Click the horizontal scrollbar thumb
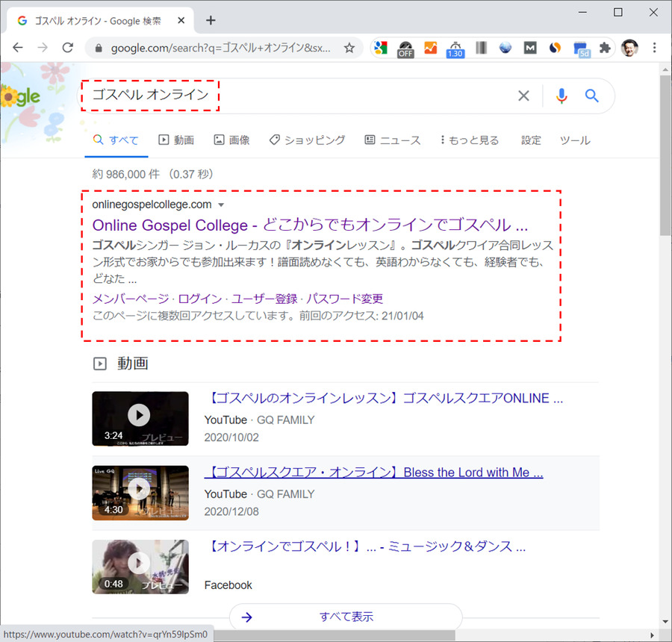The height and width of the screenshot is (642, 672). click(335, 635)
